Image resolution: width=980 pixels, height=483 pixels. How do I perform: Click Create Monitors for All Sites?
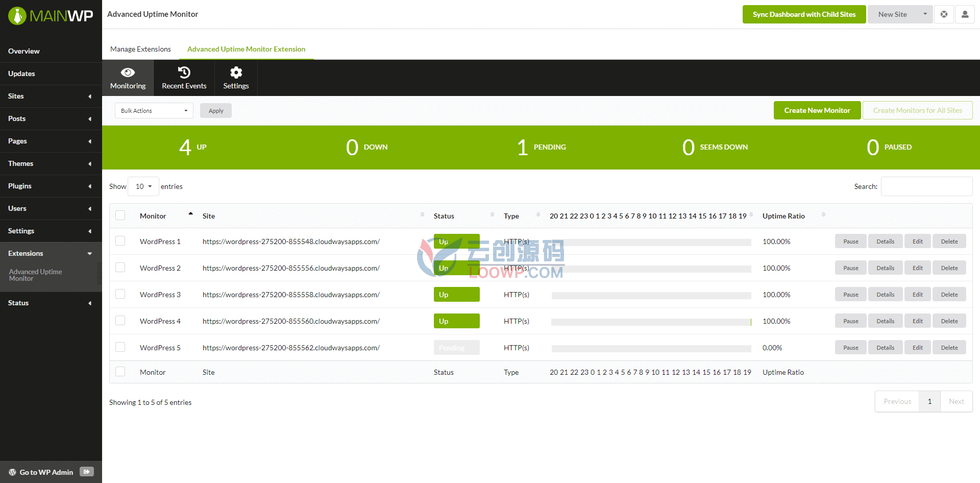click(x=917, y=110)
